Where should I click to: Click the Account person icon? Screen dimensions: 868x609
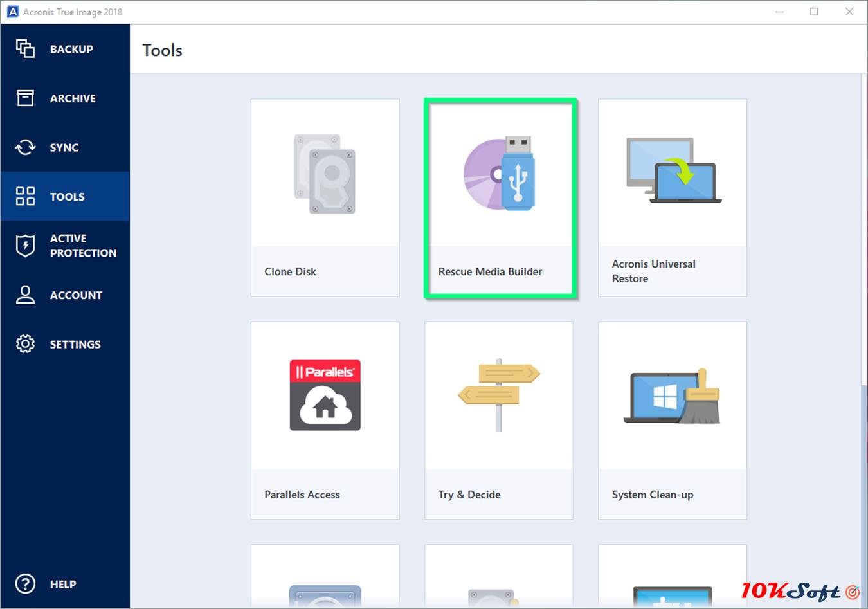25,295
